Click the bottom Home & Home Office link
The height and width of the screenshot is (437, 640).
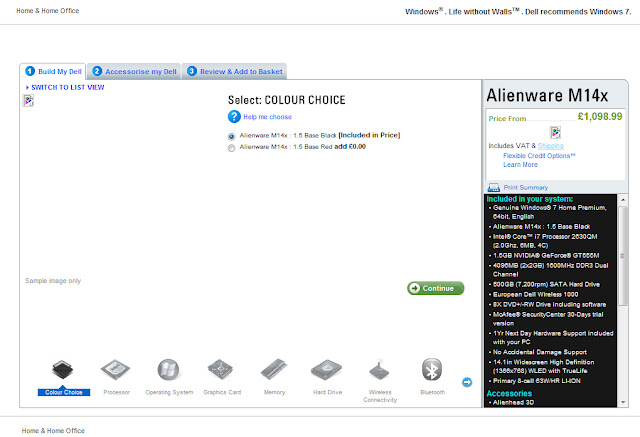53,430
